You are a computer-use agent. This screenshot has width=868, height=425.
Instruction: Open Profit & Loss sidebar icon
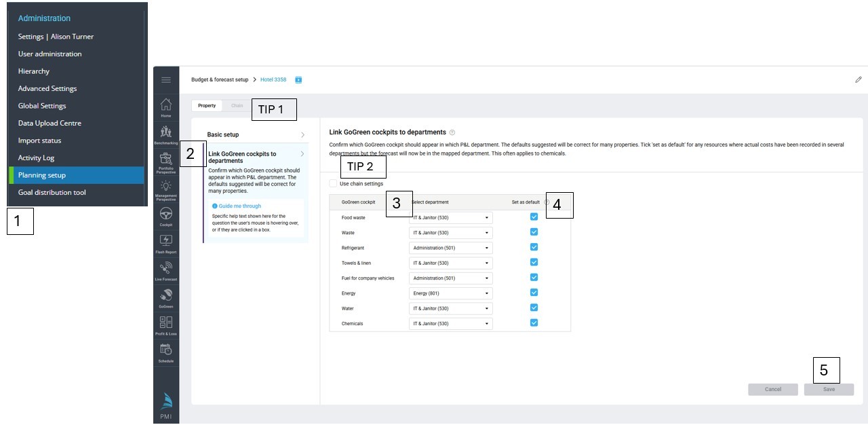[165, 324]
